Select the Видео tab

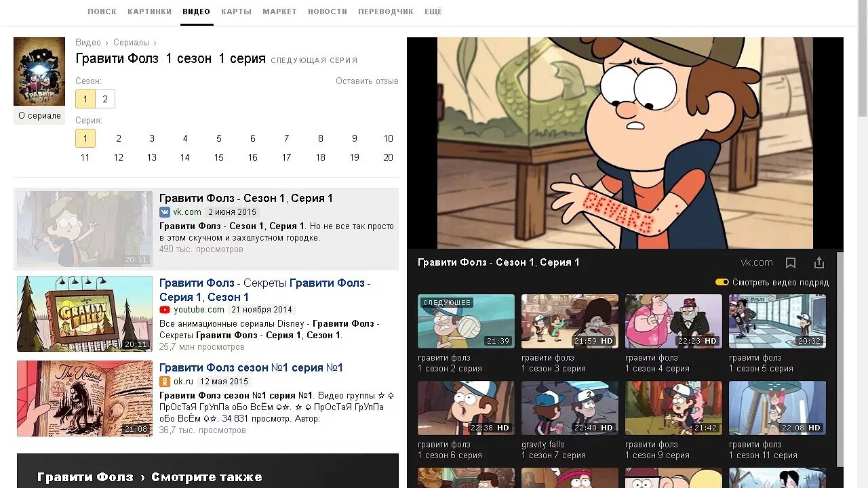[x=197, y=12]
